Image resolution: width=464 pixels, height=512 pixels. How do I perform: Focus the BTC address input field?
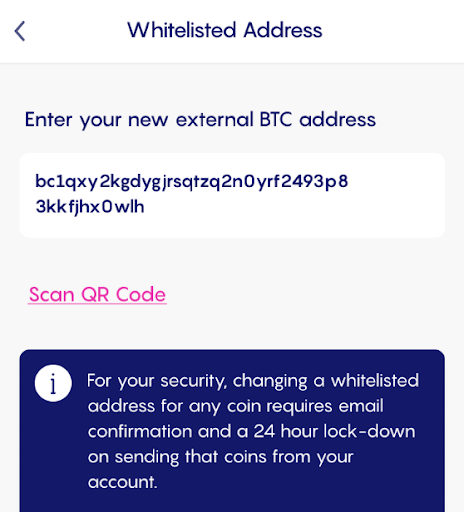(232, 195)
